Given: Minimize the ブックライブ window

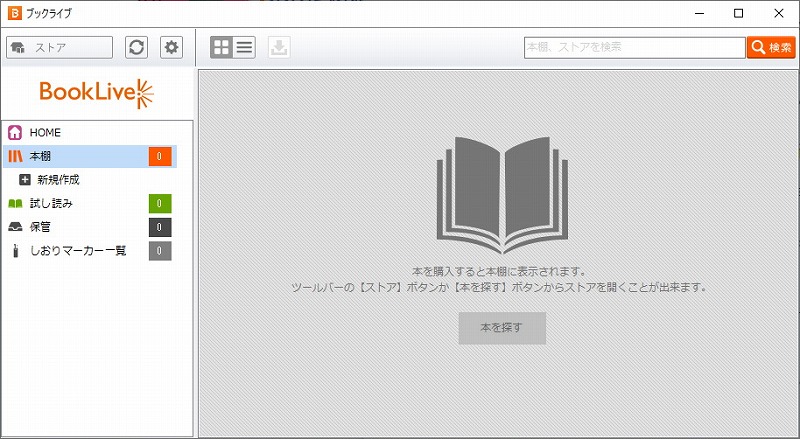Looking at the screenshot, I should [x=699, y=14].
